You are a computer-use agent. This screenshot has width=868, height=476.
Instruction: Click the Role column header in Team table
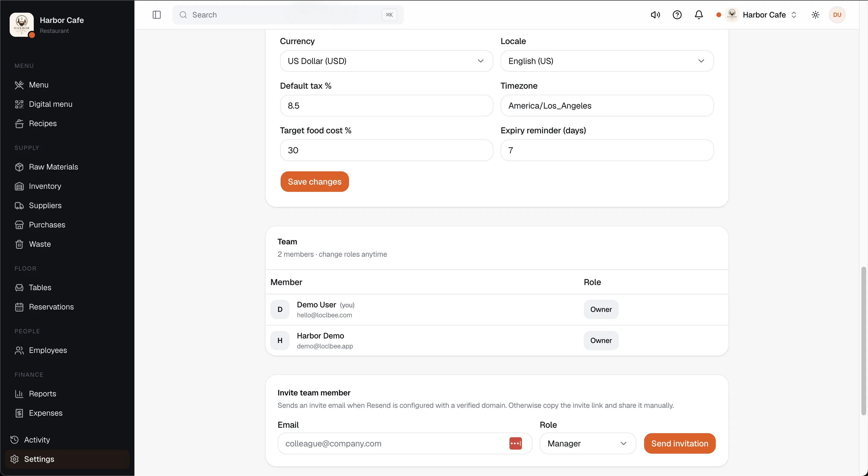tap(592, 282)
